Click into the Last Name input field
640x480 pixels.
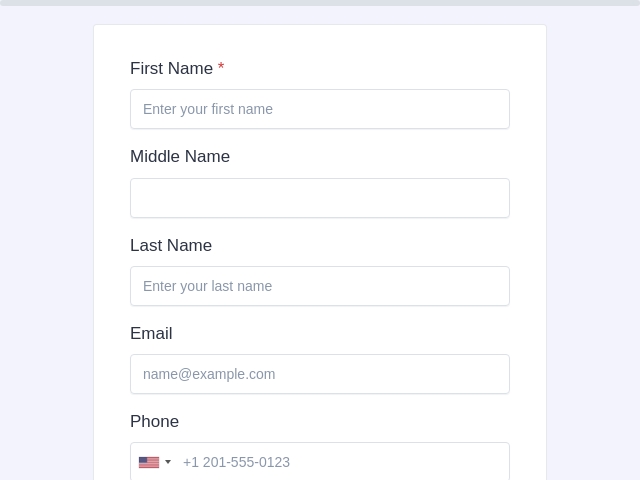320,286
